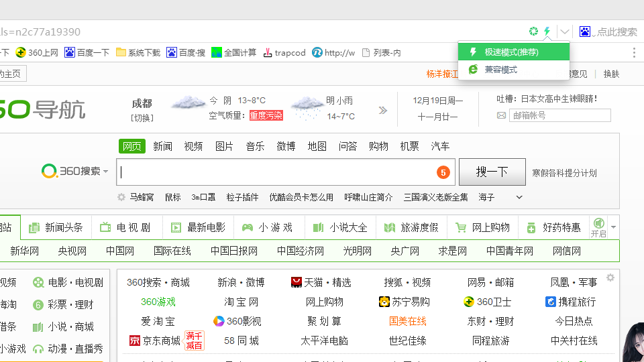Click the 换肤 skin link
This screenshot has height=362, width=644.
coord(611,74)
